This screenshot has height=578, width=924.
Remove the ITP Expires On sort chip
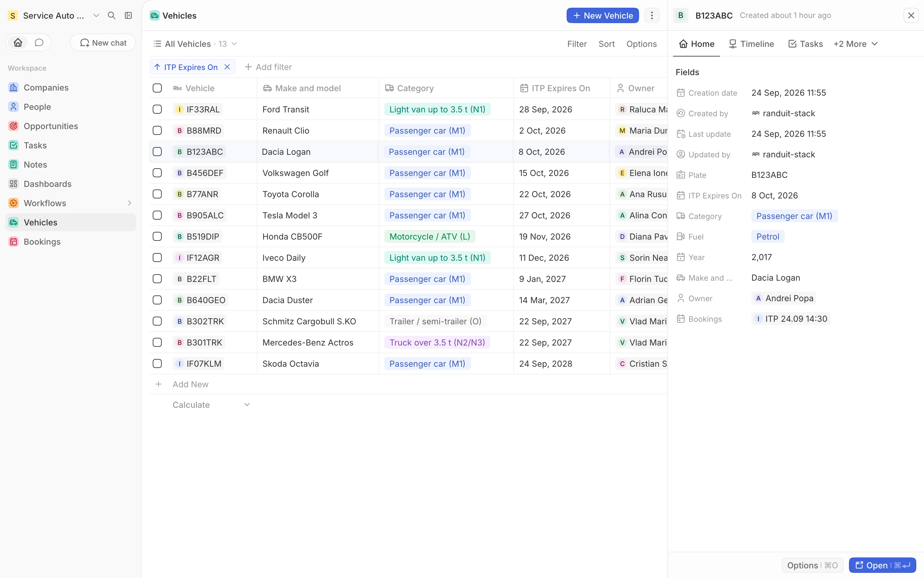tap(227, 67)
